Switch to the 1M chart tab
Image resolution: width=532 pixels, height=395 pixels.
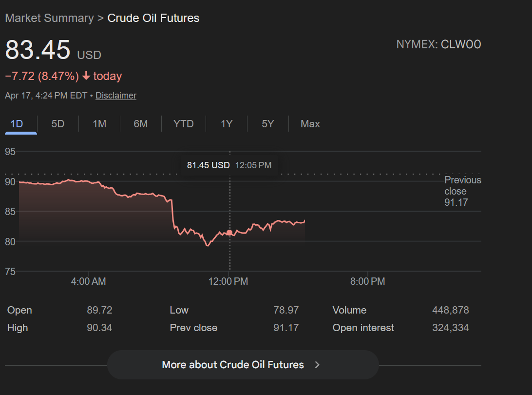(99, 124)
